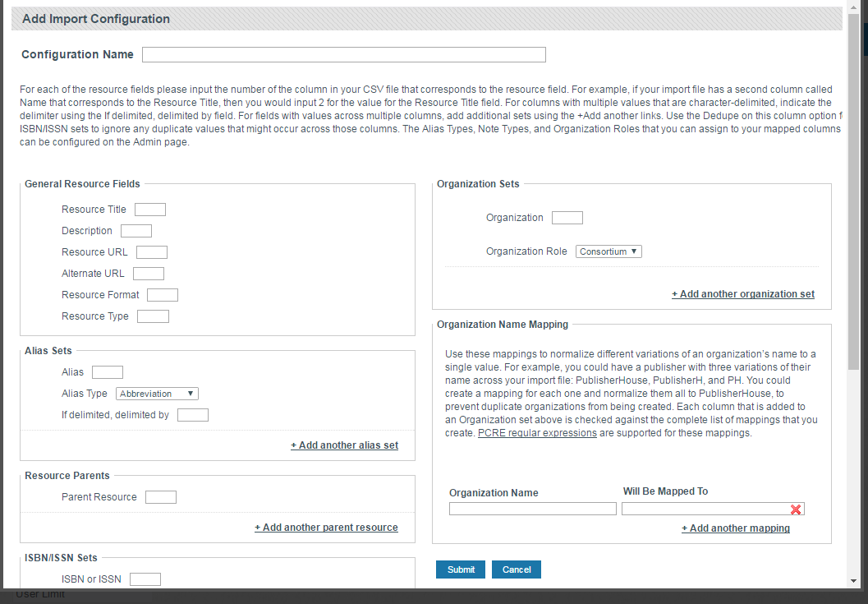
Task: Click the General Resource Fields legend
Action: click(82, 184)
